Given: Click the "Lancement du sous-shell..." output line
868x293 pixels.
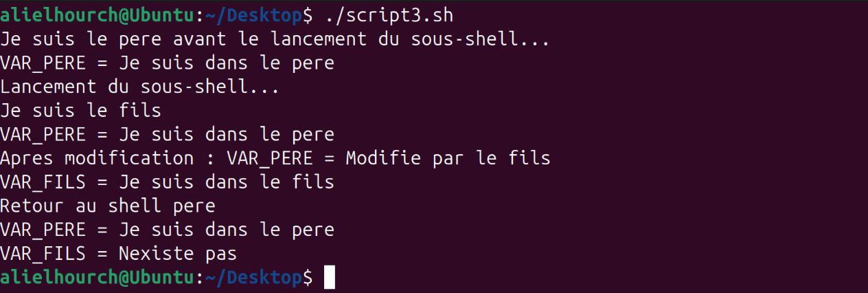Looking at the screenshot, I should point(139,87).
